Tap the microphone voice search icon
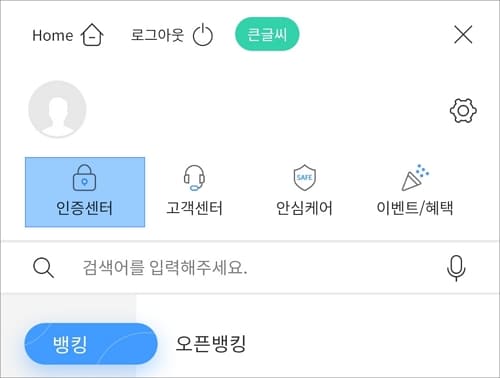This screenshot has height=378, width=500. (456, 268)
